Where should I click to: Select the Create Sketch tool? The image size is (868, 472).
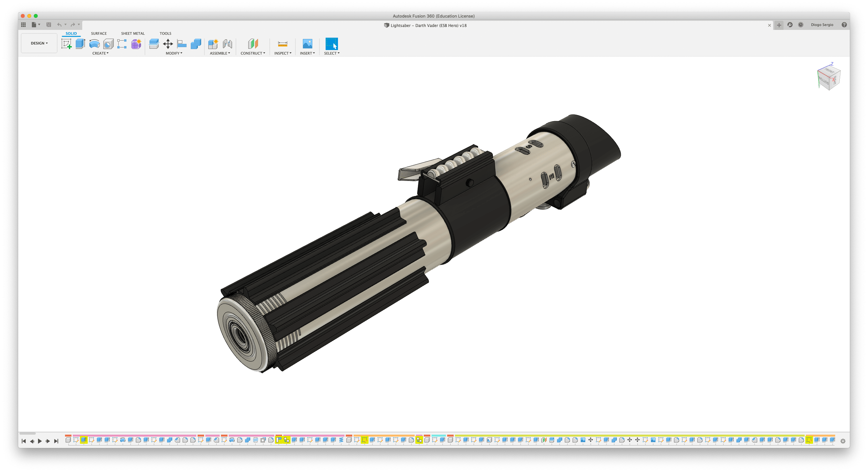coord(66,44)
